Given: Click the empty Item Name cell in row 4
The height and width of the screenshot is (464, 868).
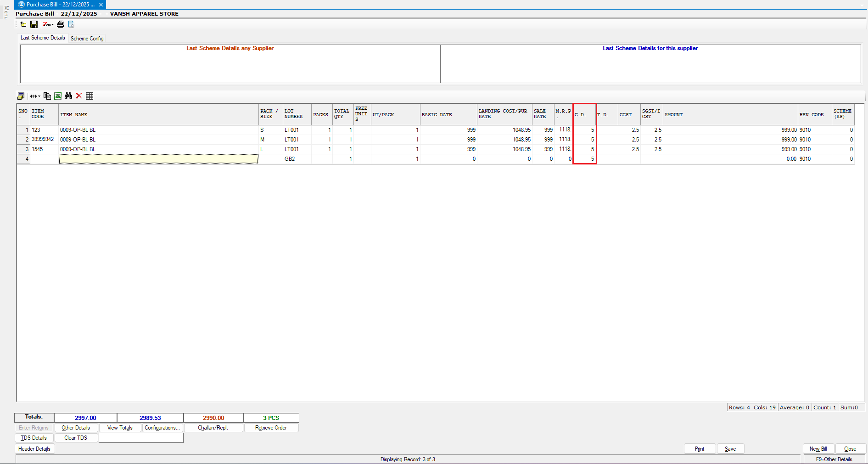Looking at the screenshot, I should point(158,159).
